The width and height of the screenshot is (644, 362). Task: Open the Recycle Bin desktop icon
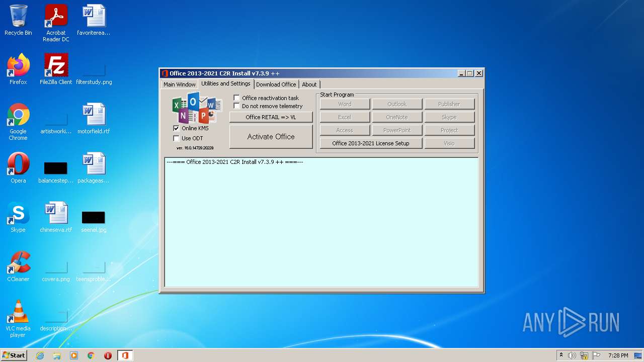coord(18,20)
